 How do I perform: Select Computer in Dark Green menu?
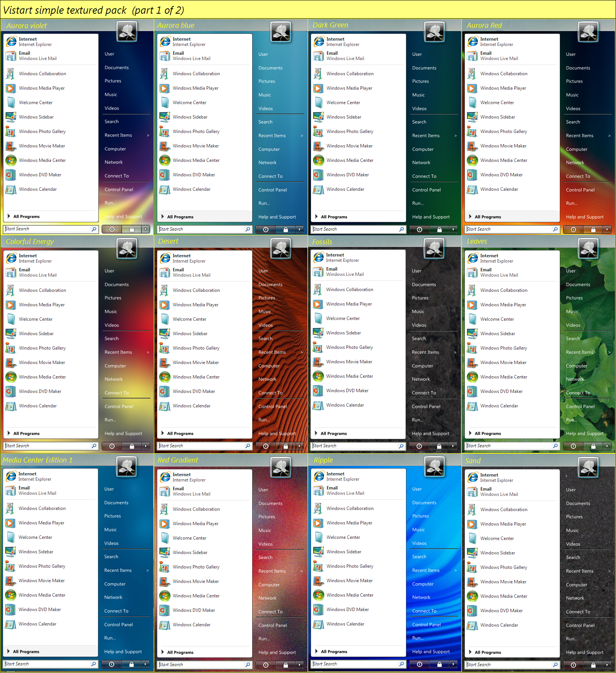(x=423, y=149)
